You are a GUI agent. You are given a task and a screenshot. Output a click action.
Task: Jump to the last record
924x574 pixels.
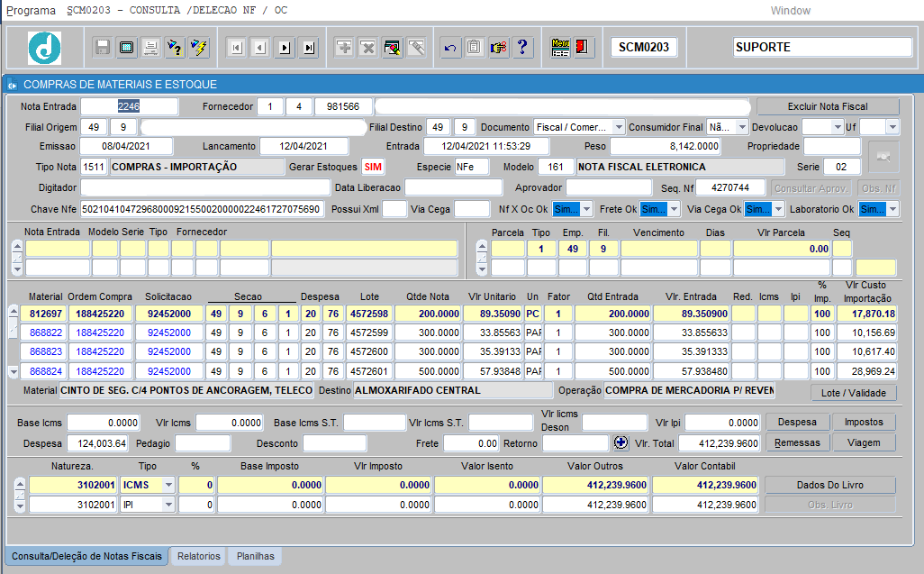pyautogui.click(x=309, y=48)
